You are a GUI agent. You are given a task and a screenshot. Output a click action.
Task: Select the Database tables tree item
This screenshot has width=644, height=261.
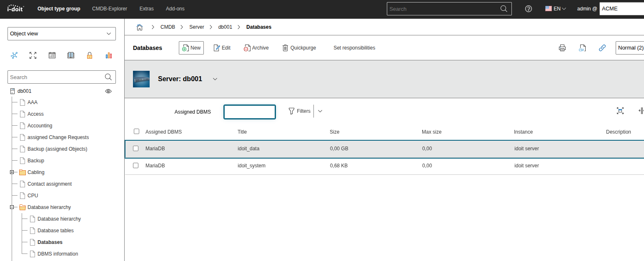pyautogui.click(x=55, y=231)
